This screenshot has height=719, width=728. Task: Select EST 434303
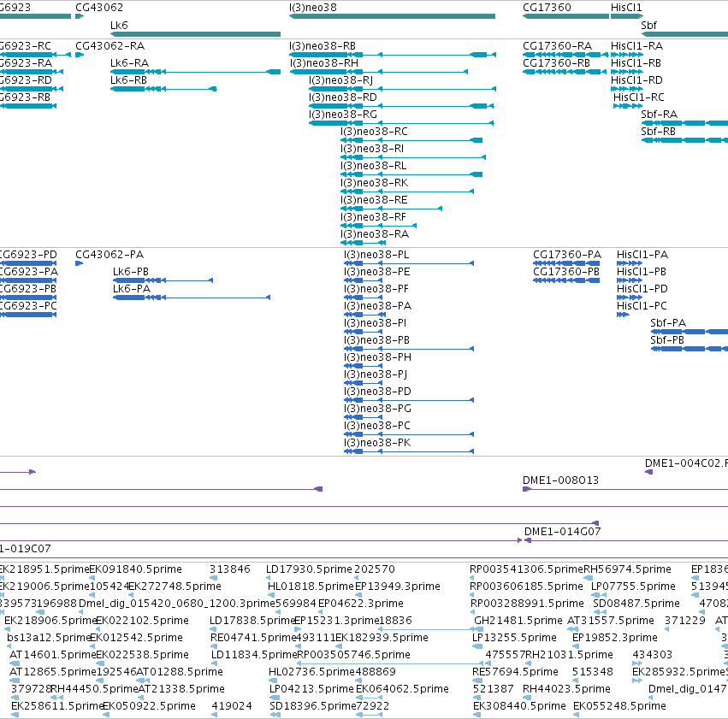[653, 655]
